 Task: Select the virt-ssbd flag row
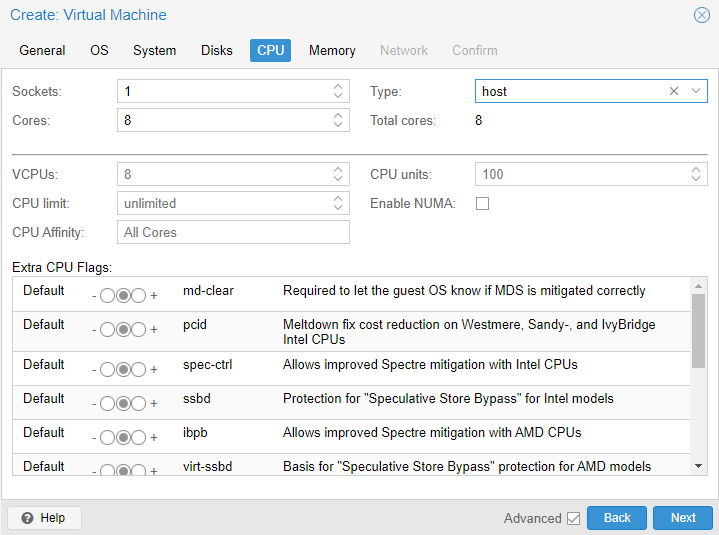click(x=351, y=465)
